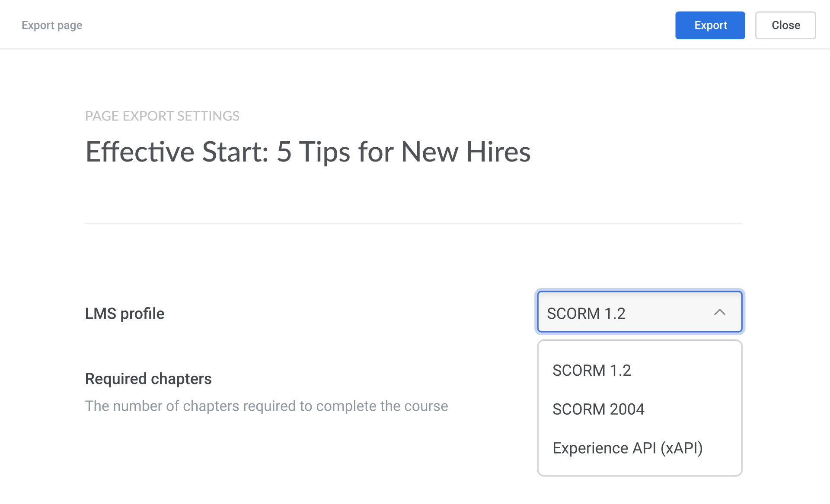
Task: Choose SCORM 1.2 from the dropdown list
Action: click(591, 371)
